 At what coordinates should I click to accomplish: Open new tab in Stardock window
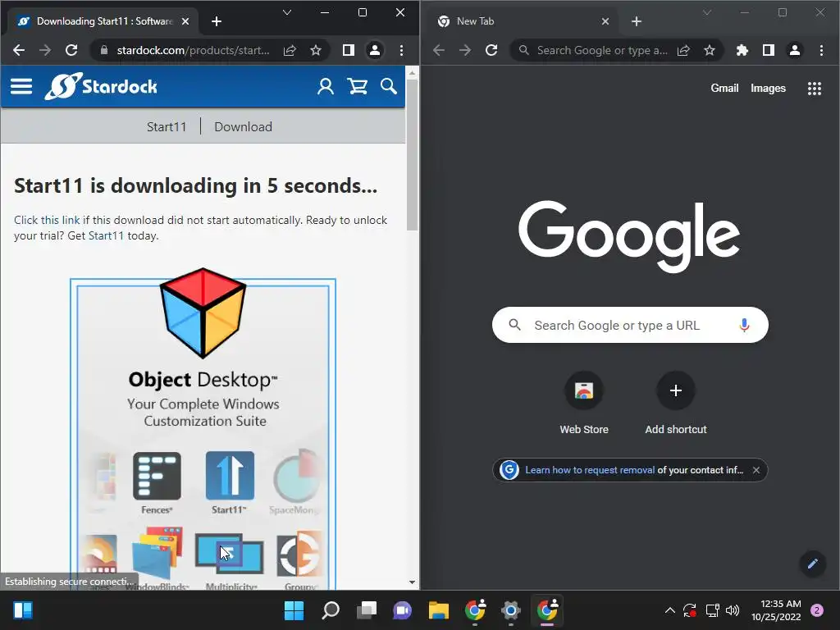(x=217, y=21)
